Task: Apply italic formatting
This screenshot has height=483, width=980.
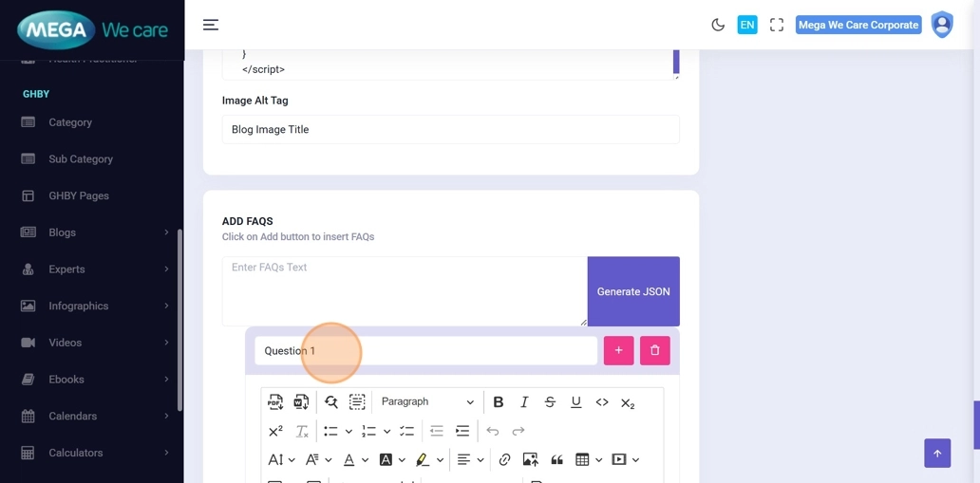Action: point(524,402)
